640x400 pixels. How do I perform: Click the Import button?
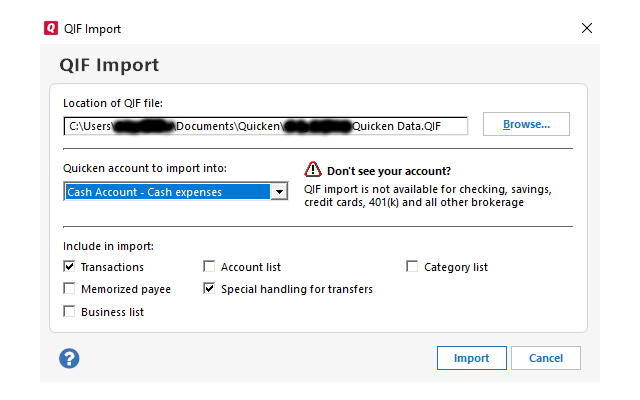point(471,358)
